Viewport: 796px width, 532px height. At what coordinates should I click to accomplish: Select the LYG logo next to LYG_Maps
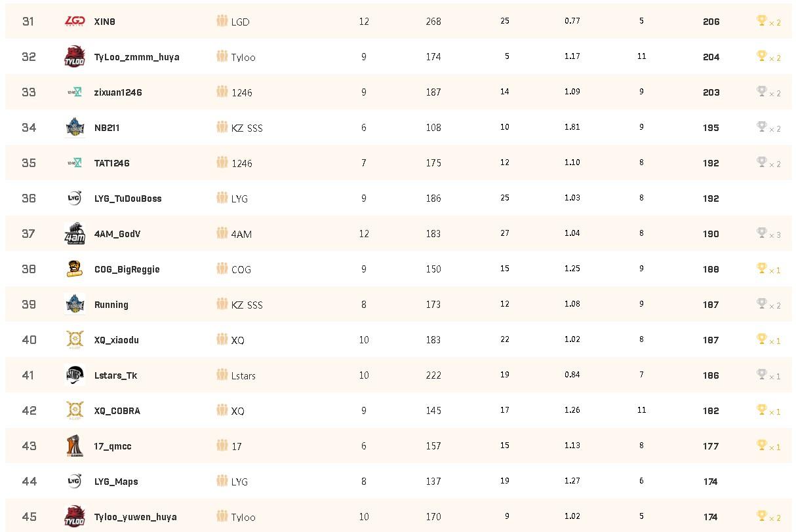tap(75, 482)
